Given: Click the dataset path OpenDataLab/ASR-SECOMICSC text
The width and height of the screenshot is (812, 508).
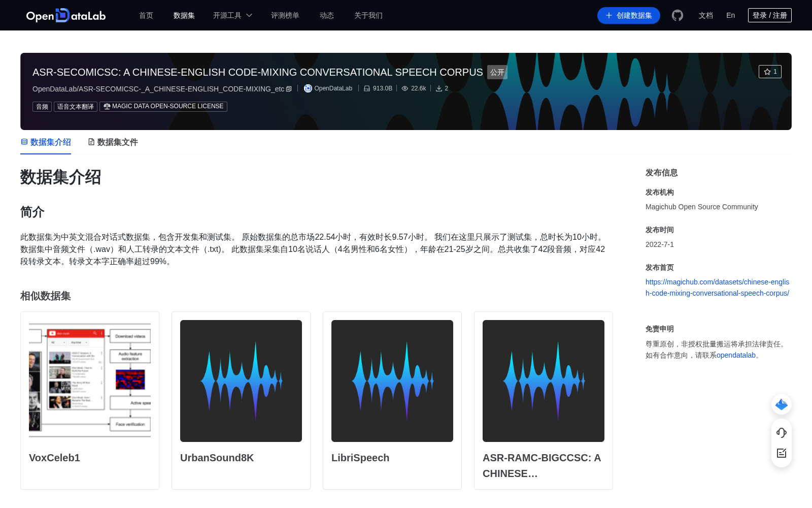Looking at the screenshot, I should (158, 89).
